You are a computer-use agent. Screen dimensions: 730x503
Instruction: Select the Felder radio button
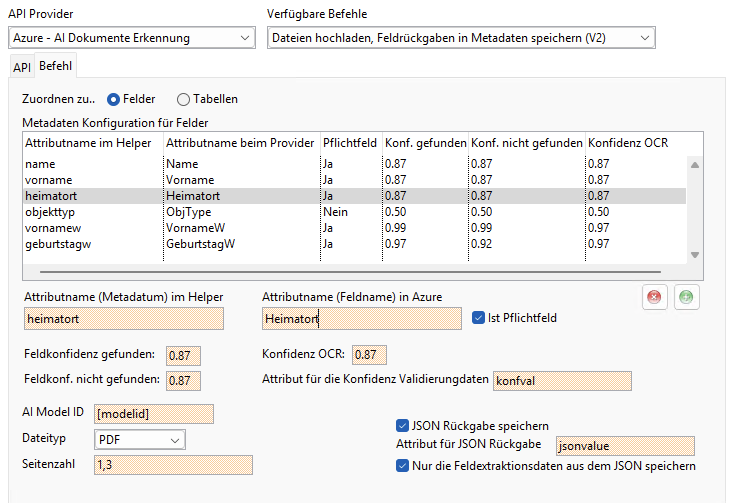coord(114,99)
